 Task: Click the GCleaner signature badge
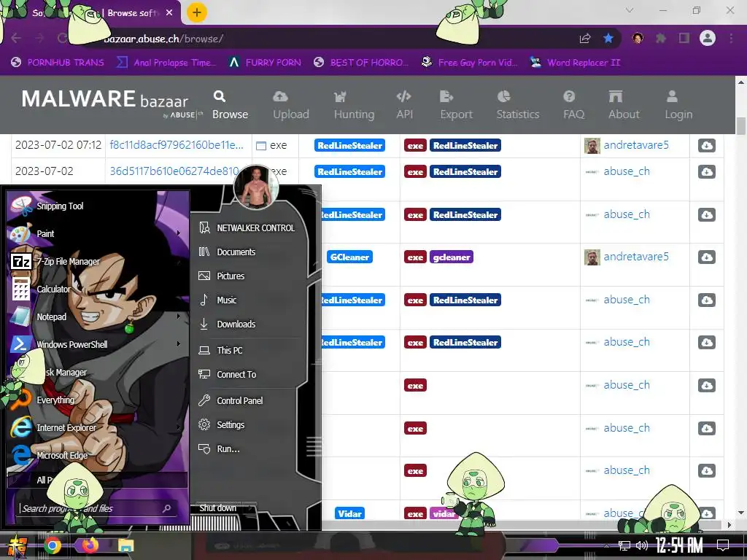[349, 257]
